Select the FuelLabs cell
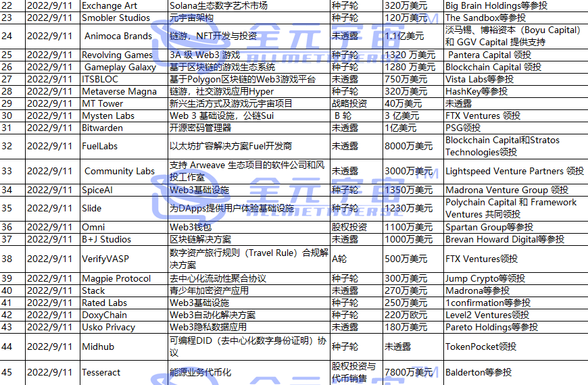This screenshot has height=385, width=588. pos(124,146)
